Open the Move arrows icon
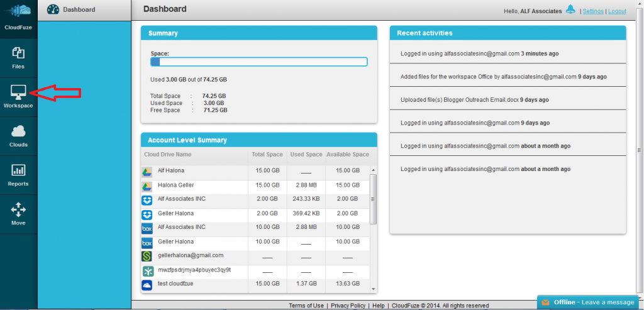 point(18,209)
